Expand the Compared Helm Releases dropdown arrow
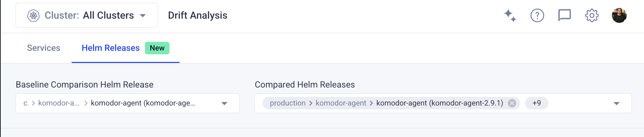 pyautogui.click(x=616, y=103)
